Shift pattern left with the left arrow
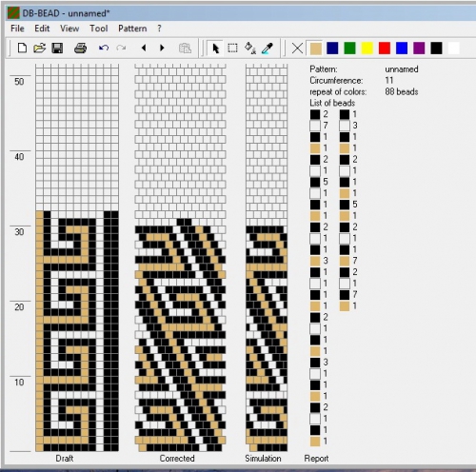Screen dimensions: 476x472 pos(144,49)
